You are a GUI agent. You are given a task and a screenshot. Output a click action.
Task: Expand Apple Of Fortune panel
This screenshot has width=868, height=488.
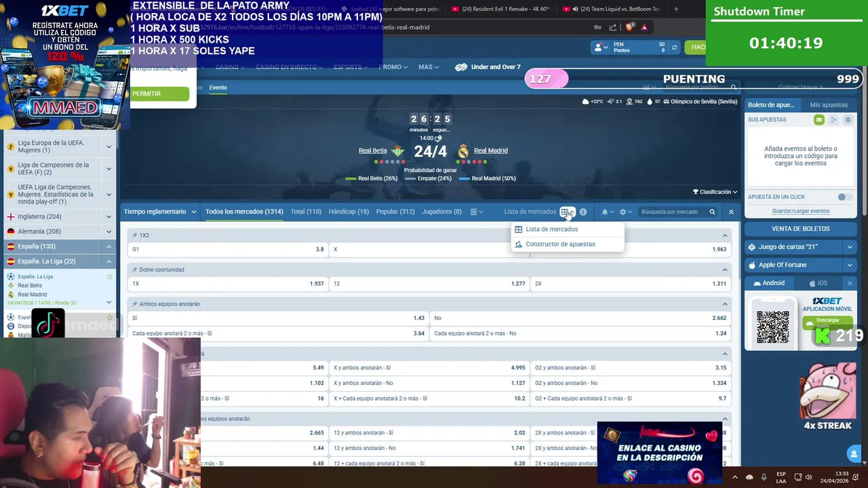pos(850,265)
